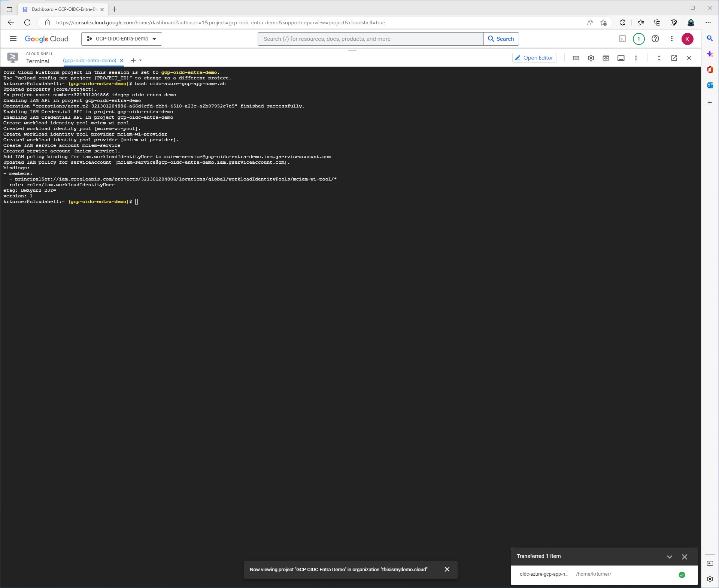
Task: Toggle the Cloud Shell on-screen keyboard icon
Action: pyautogui.click(x=576, y=58)
